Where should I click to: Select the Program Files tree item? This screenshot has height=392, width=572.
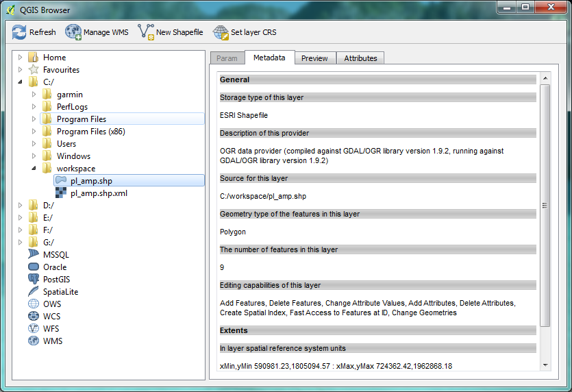coord(122,119)
